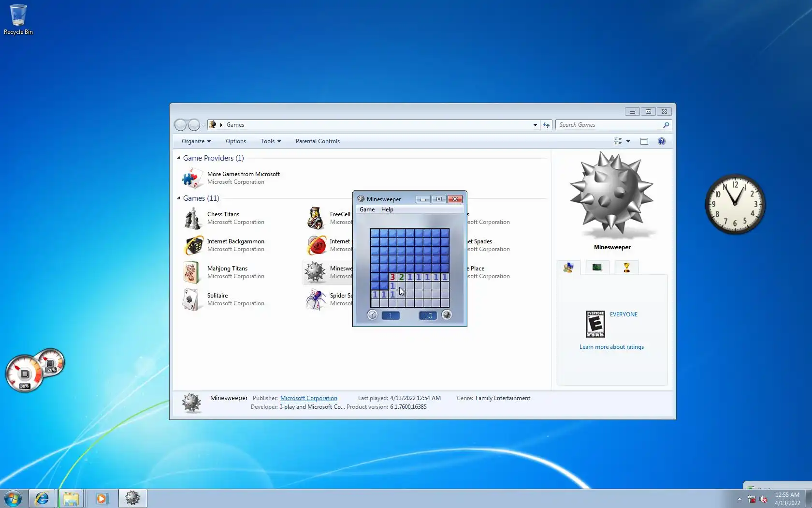The height and width of the screenshot is (508, 812).
Task: Select the Minesweeper mine icon in games list
Action: point(316,272)
